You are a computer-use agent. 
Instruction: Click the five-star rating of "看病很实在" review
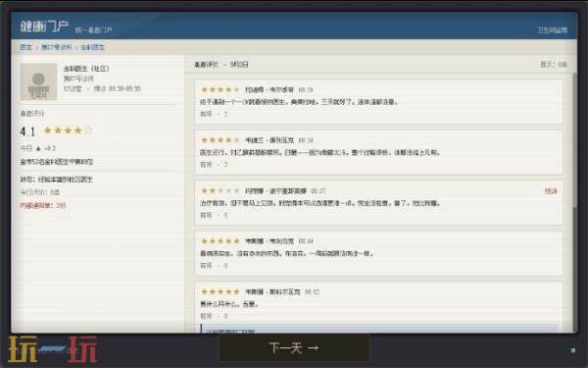coord(220,241)
